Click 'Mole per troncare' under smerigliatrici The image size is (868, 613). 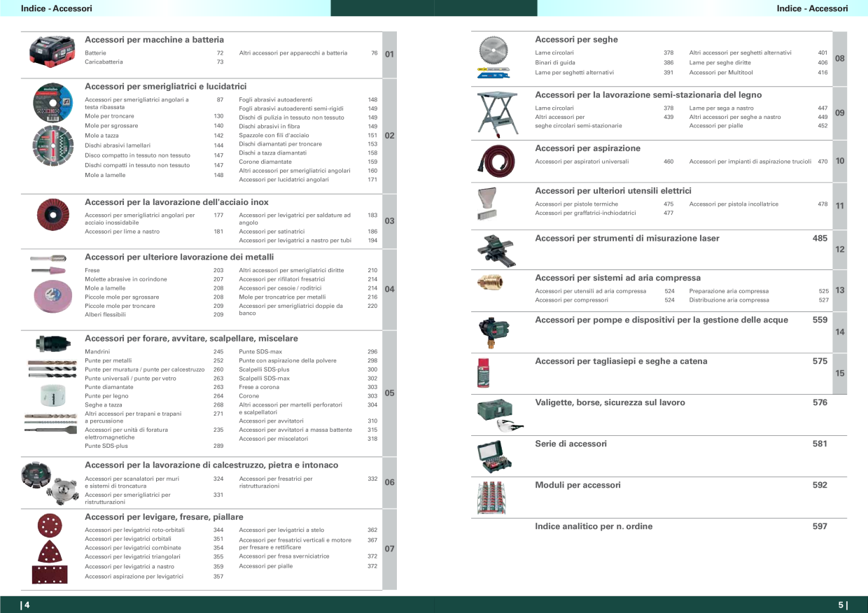(109, 116)
